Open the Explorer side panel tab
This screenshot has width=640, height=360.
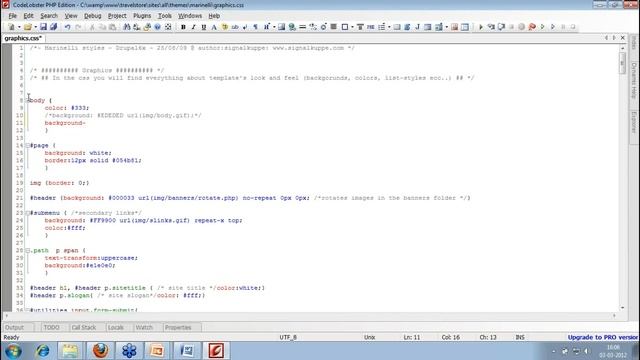pyautogui.click(x=634, y=122)
